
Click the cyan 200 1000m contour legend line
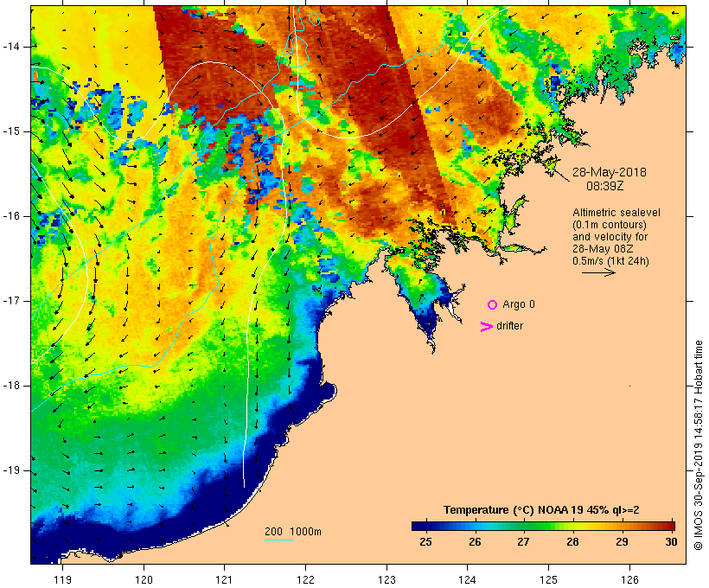pyautogui.click(x=279, y=540)
